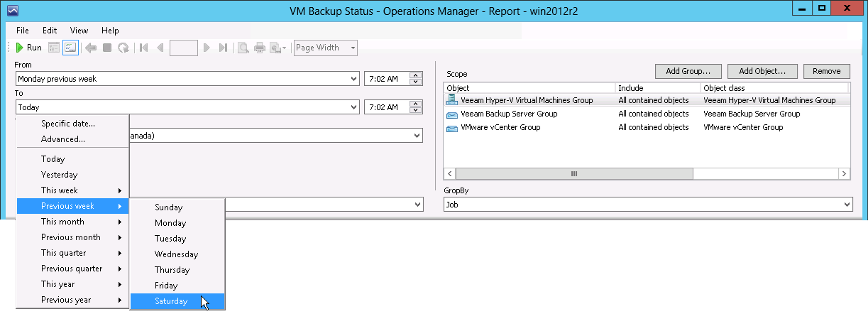Viewport: 868px width, 314px height.
Task: Go to the last page icon
Action: tap(223, 48)
